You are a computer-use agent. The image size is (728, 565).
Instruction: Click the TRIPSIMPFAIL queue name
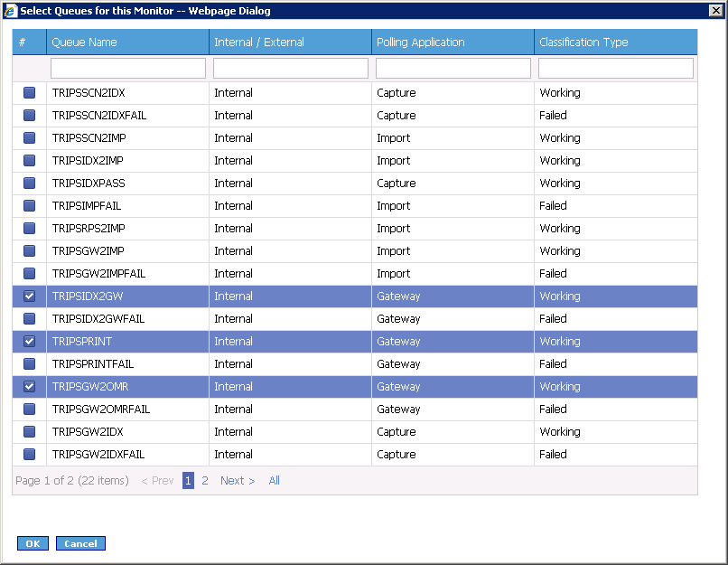pyautogui.click(x=87, y=206)
